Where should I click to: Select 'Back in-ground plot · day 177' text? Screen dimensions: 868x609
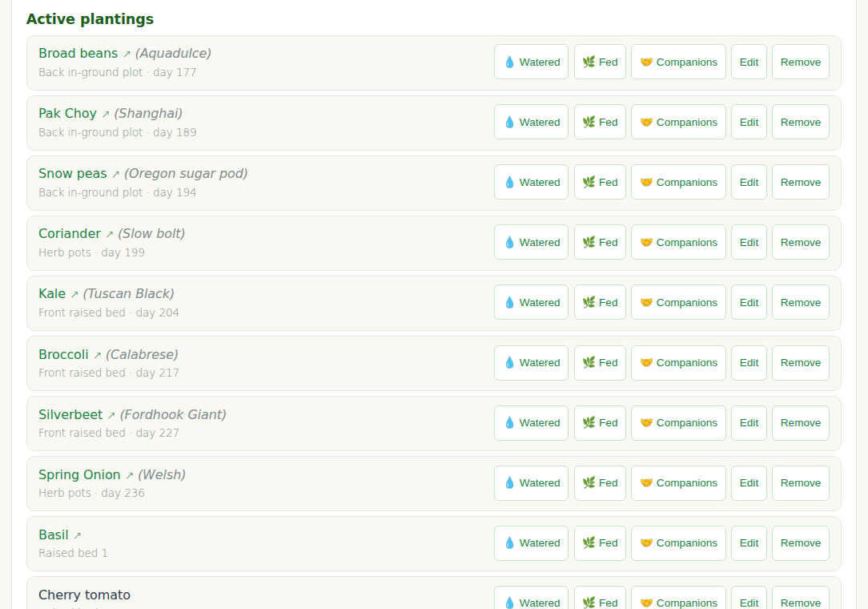click(118, 72)
